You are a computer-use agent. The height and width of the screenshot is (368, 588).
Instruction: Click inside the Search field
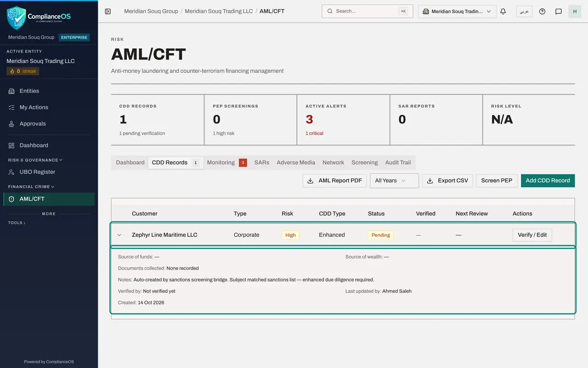[x=367, y=11]
